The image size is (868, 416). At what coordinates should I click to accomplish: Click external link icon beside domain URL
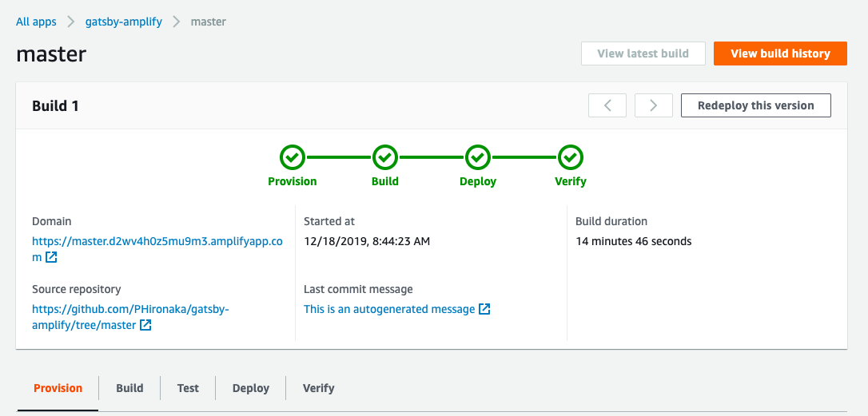click(x=51, y=257)
